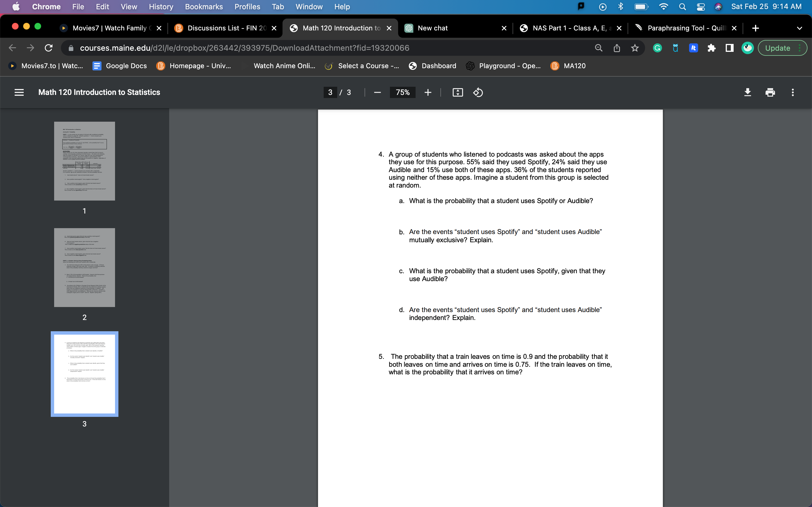Bookmark the current page with the star
The width and height of the screenshot is (812, 507).
click(x=634, y=48)
